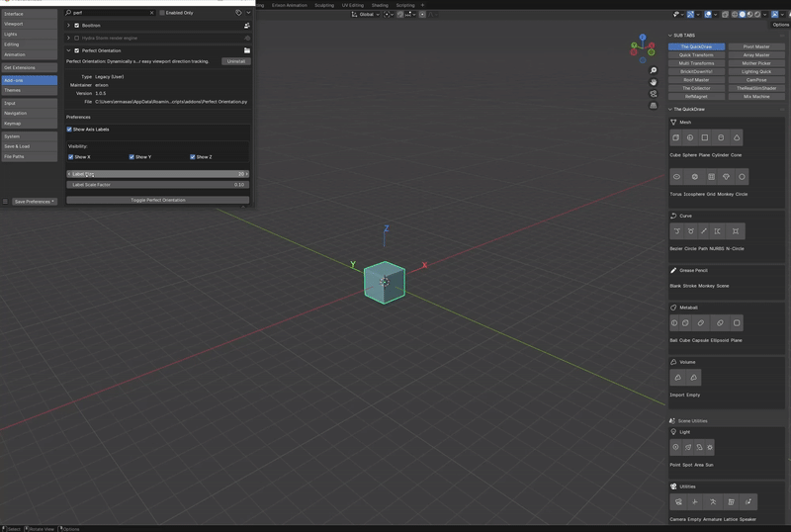The height and width of the screenshot is (532, 791).
Task: Open viewport shading options dropdown arrow
Action: click(x=765, y=14)
